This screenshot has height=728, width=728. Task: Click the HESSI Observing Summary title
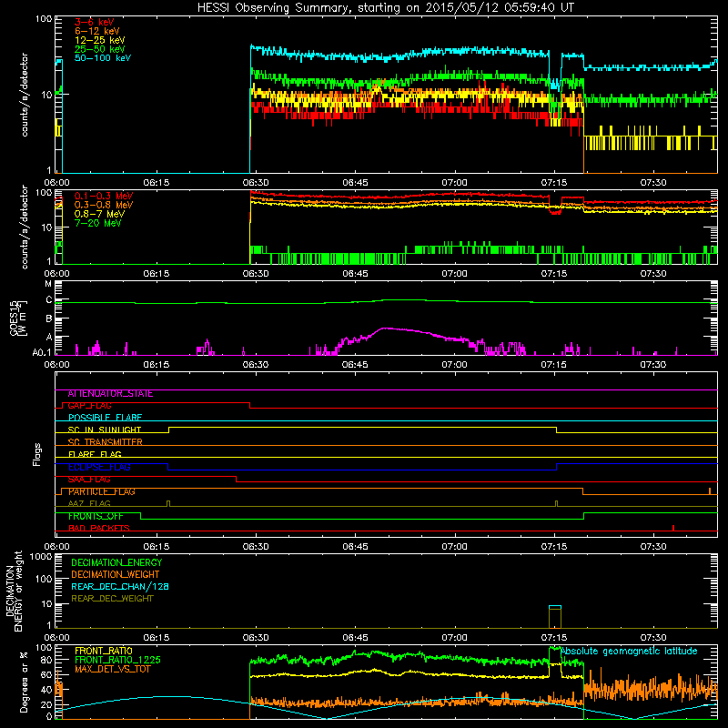pyautogui.click(x=385, y=8)
